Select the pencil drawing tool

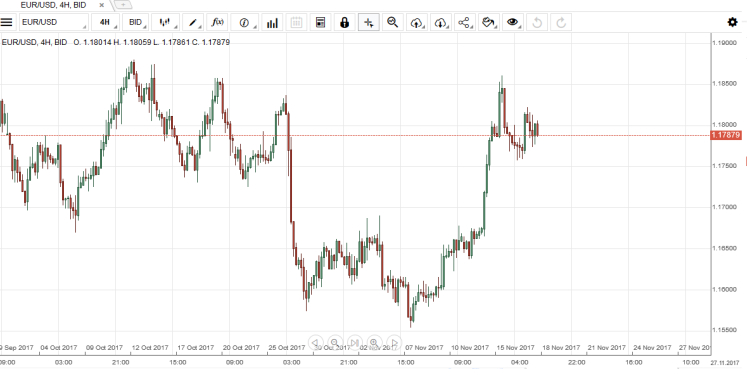pyautogui.click(x=193, y=22)
